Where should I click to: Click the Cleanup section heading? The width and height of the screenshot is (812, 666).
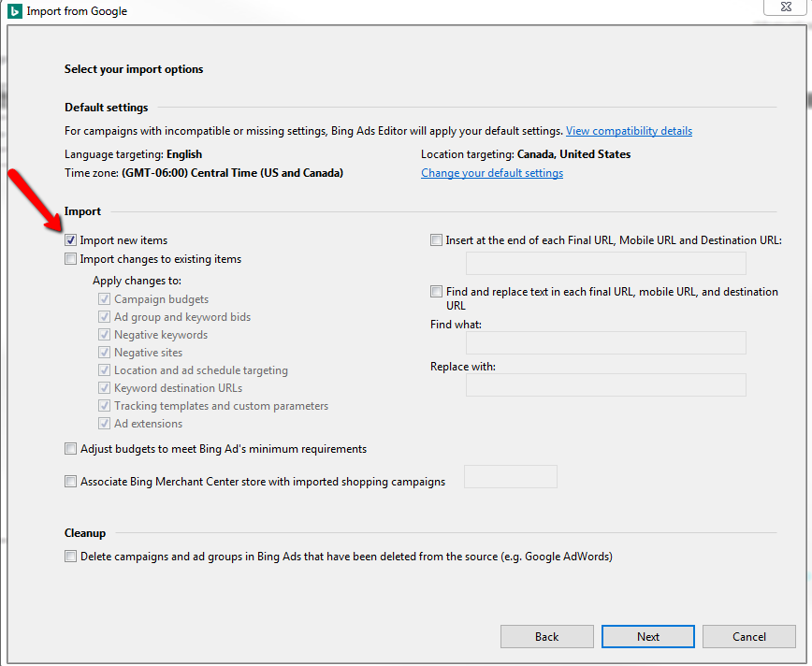coord(85,533)
